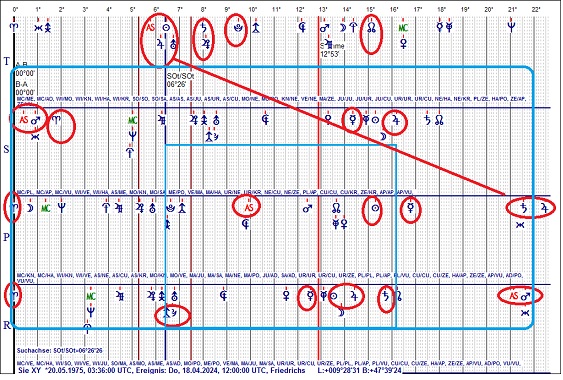
Task: Select the green MC glyph in row R
Action: [x=91, y=296]
